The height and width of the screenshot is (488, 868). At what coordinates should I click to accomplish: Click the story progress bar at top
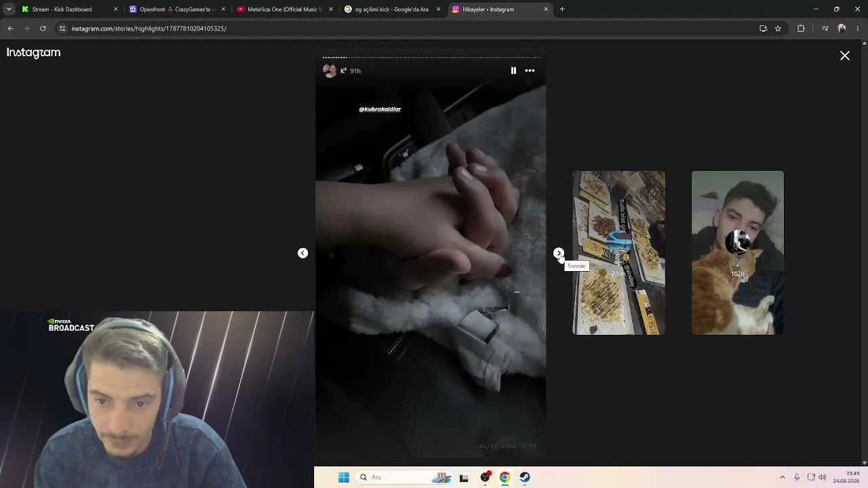[x=431, y=58]
